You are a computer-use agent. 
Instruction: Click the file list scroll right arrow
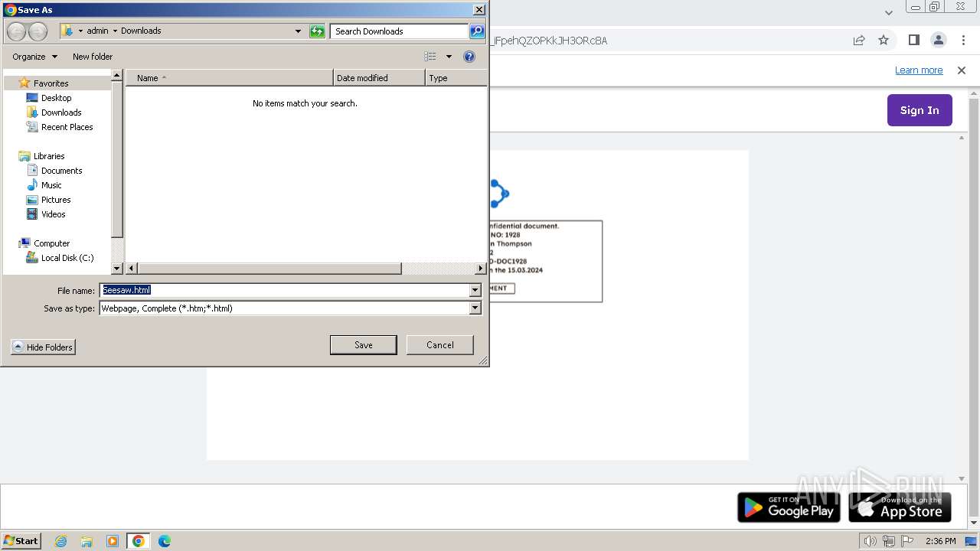click(x=481, y=269)
